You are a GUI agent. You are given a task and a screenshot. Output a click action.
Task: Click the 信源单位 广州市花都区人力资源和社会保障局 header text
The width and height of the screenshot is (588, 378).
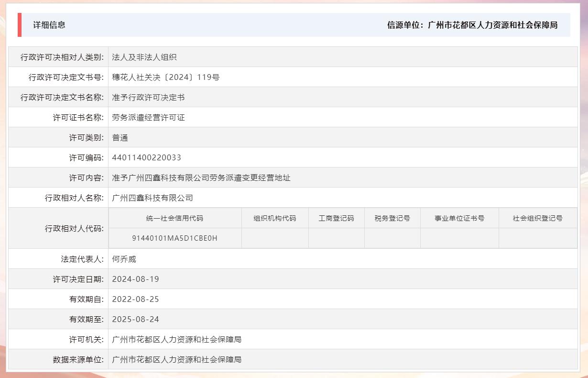tap(472, 25)
